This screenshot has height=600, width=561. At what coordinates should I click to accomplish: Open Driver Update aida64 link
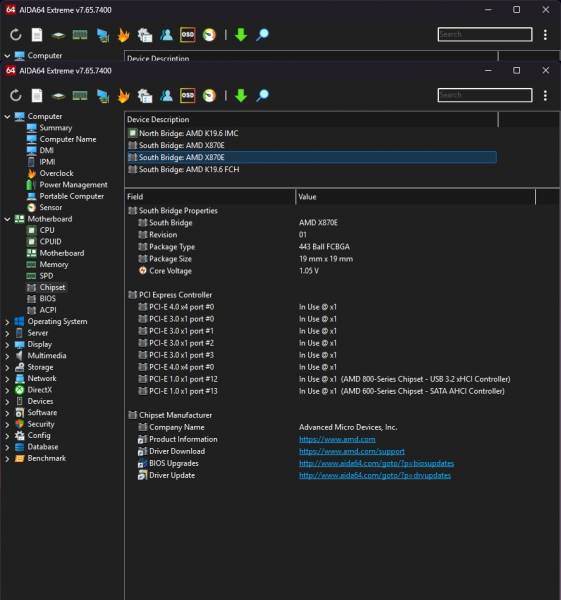[375, 476]
